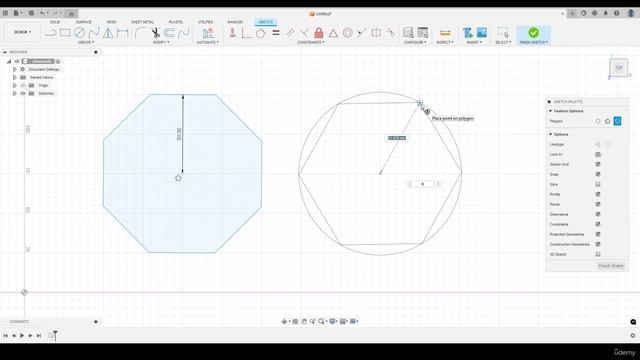Toggle Constraints checkbox in palette
640x360 pixels.
click(598, 224)
